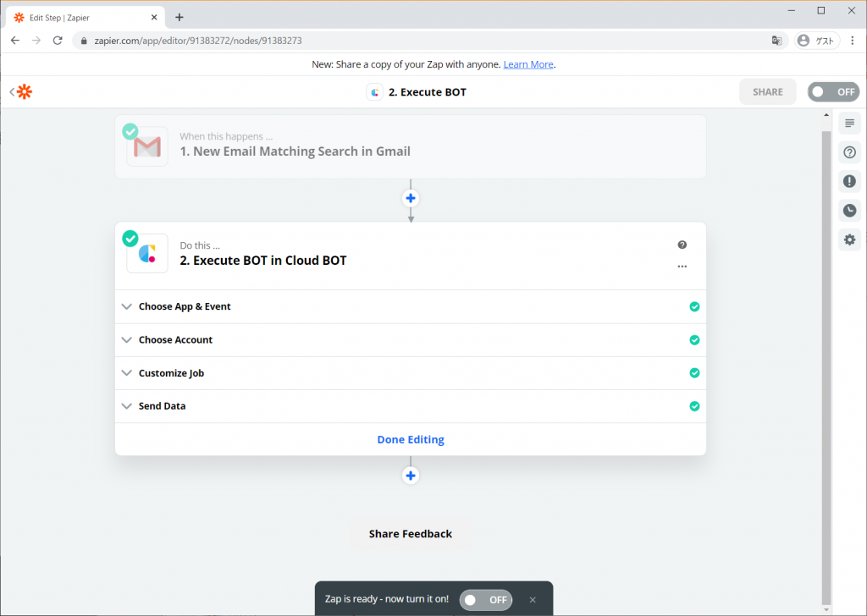Open the settings gear icon in right sidebar

point(849,239)
